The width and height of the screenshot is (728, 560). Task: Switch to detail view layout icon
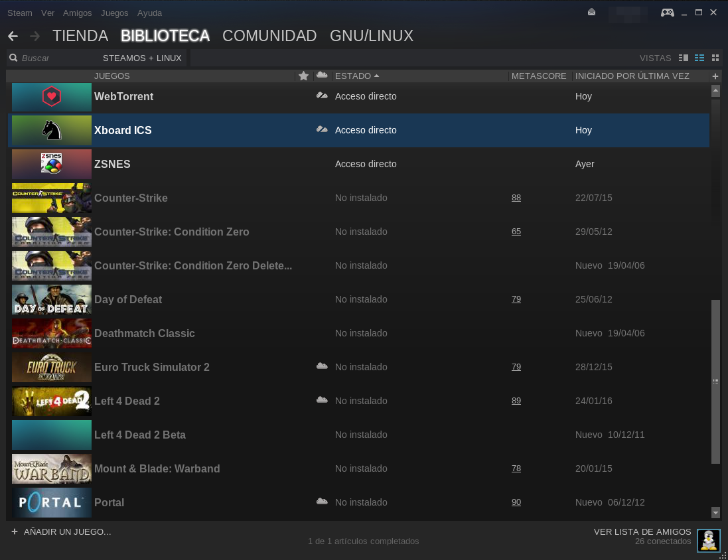pos(684,58)
